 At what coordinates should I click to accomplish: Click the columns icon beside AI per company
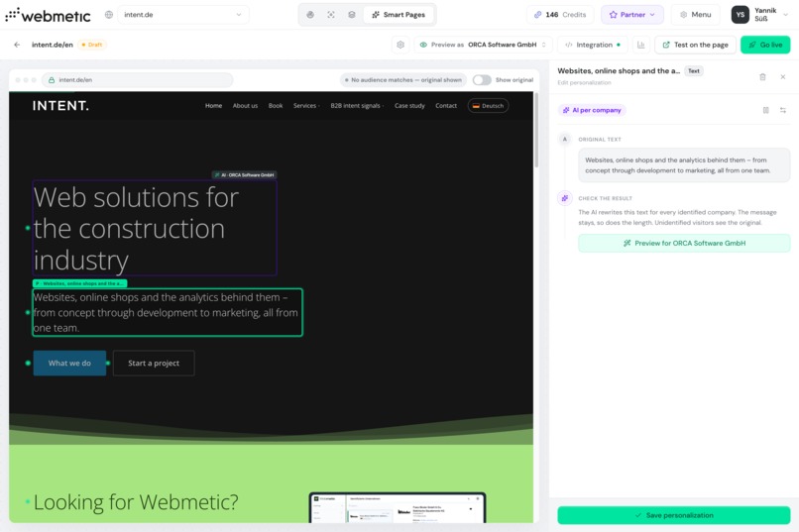tap(765, 110)
